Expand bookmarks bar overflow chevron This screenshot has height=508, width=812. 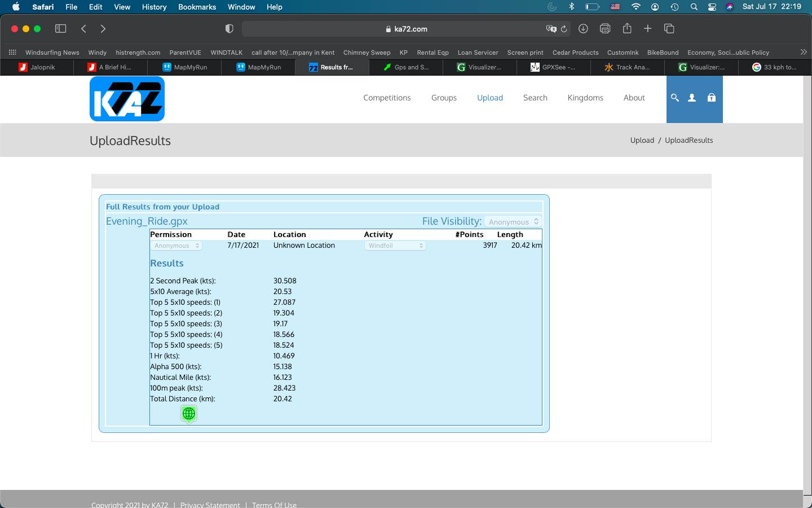coord(804,52)
